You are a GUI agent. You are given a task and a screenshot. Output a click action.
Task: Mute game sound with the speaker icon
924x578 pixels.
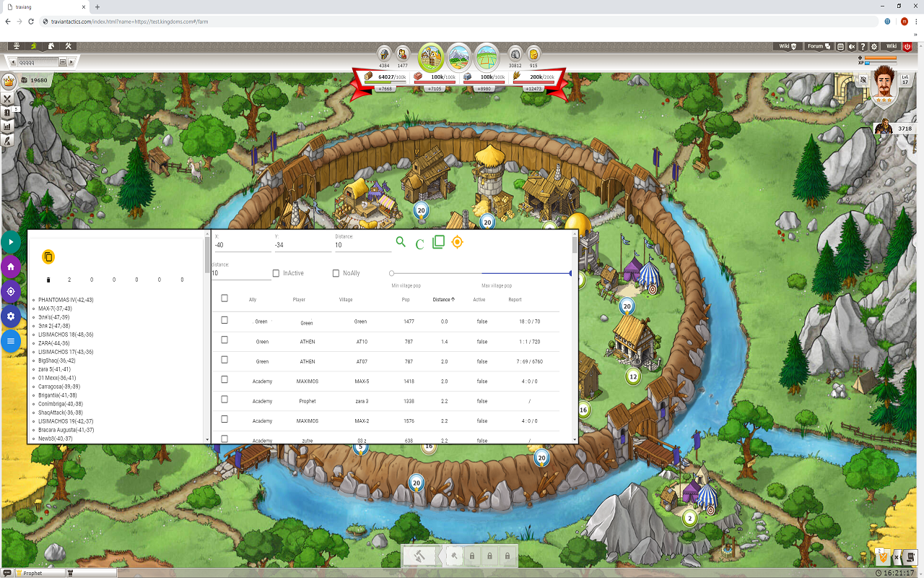point(852,46)
